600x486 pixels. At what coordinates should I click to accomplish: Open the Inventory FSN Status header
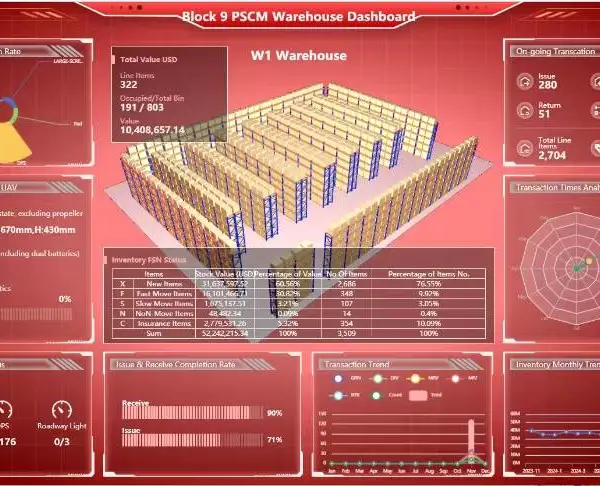tap(149, 260)
